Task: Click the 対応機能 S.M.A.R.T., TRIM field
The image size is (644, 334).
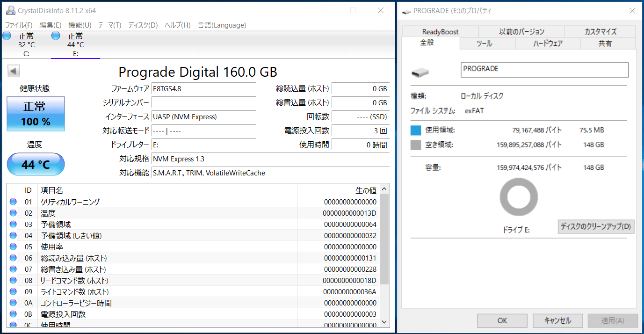Action: [x=270, y=173]
